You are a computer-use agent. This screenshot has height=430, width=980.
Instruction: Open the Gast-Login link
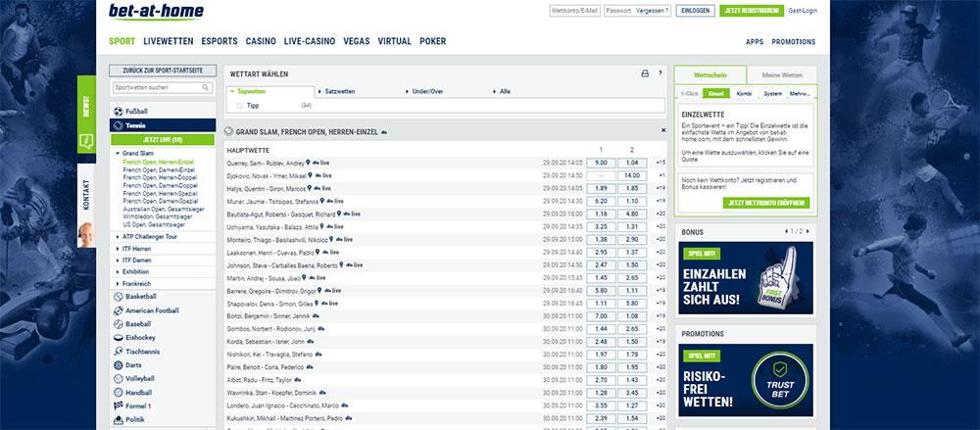coord(803,11)
